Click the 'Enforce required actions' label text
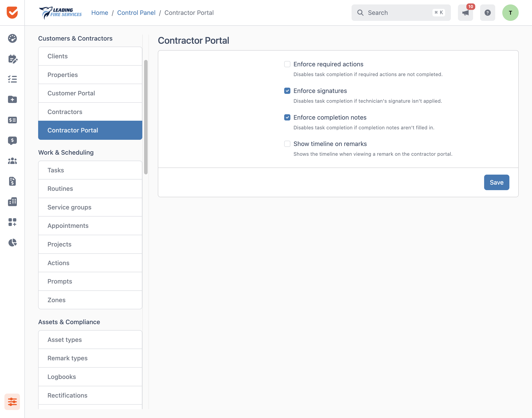 (328, 64)
